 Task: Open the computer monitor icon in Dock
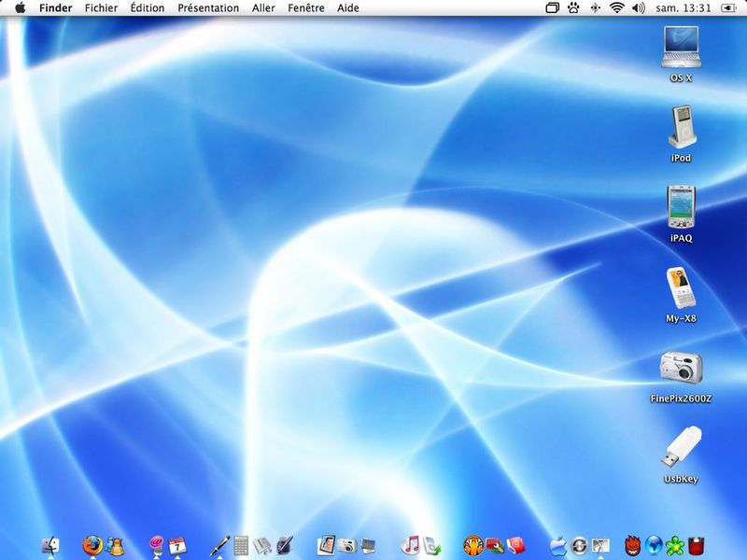368,546
